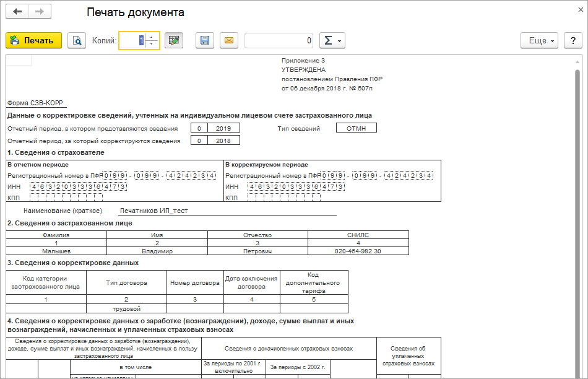Select the Владимир name cell
Screen dimensions: 588x379
(157, 251)
